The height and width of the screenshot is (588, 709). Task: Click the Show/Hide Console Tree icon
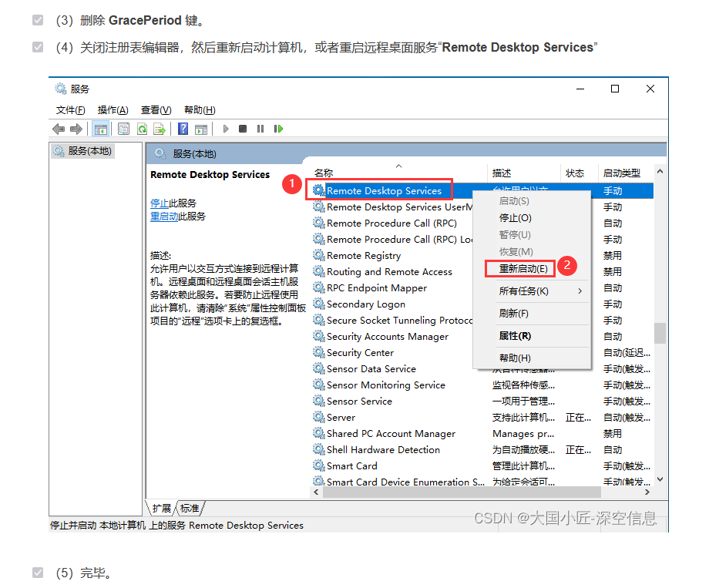pyautogui.click(x=100, y=129)
